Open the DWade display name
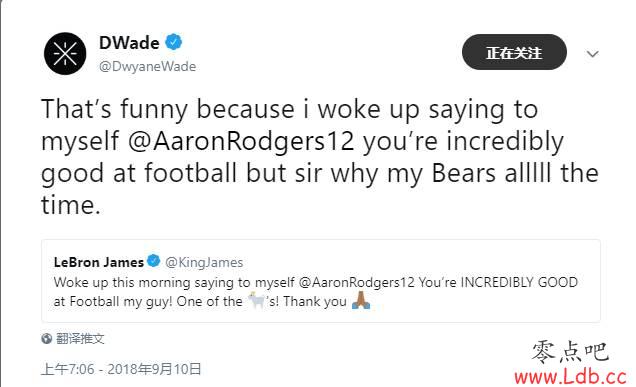 (129, 43)
